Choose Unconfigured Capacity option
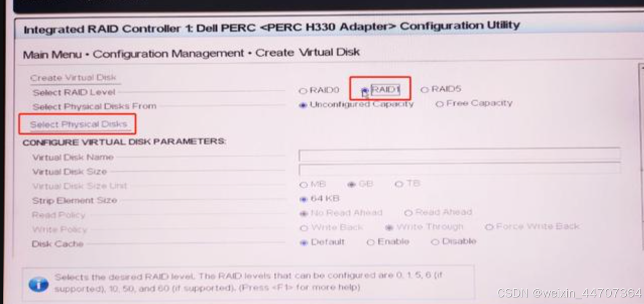Viewport: 644px width, 304px height. pos(303,105)
